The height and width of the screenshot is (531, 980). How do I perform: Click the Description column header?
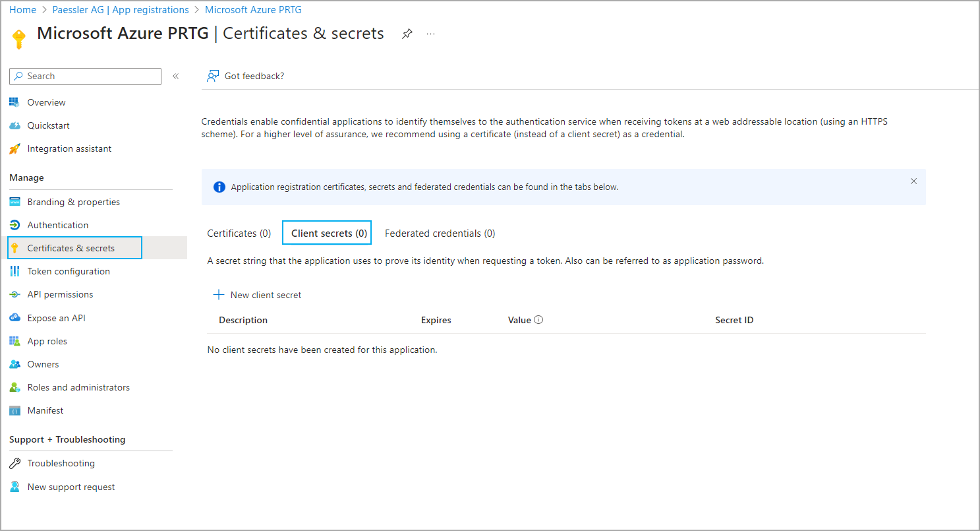243,320
